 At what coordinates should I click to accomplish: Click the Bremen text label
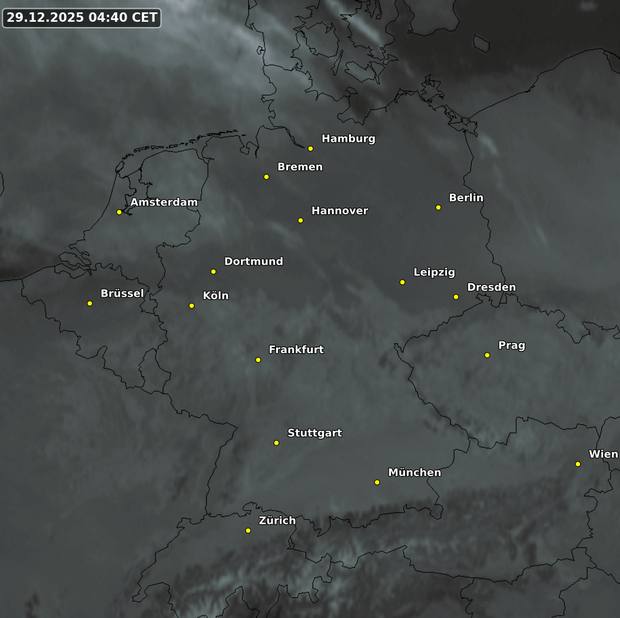[300, 167]
